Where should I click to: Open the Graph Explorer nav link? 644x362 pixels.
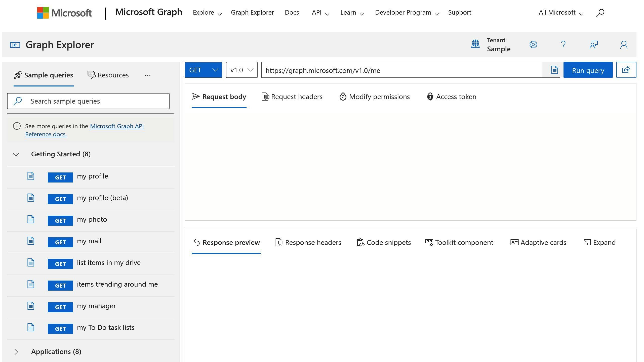[x=252, y=13]
